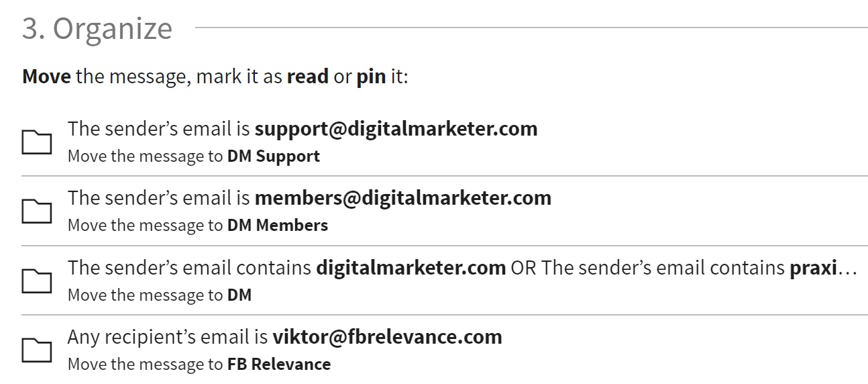Click the 'Move the message to DM' line

160,295
